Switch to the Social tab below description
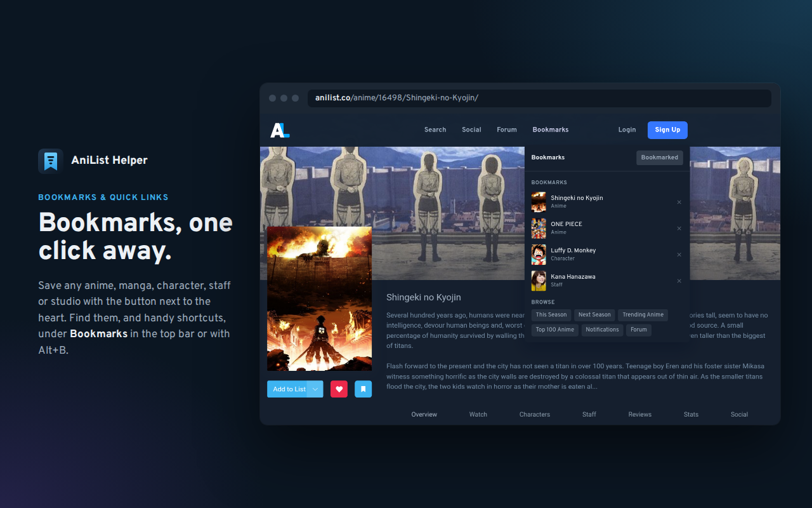 (x=740, y=415)
